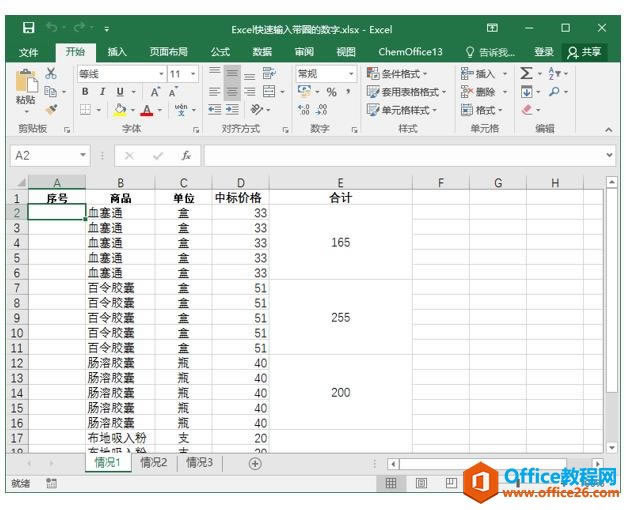
Task: Open fill color dropdown arrow
Action: tap(133, 110)
